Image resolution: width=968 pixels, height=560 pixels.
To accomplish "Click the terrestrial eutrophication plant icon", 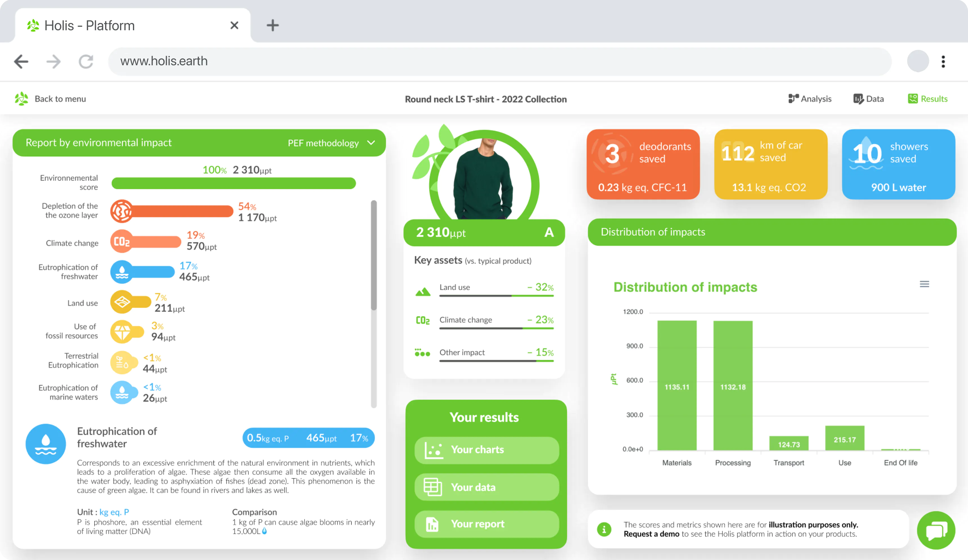I will (x=122, y=362).
